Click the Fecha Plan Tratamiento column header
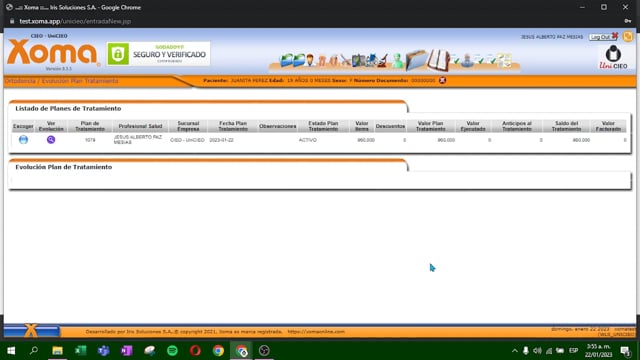Viewport: 640px width, 360px height. (x=233, y=126)
